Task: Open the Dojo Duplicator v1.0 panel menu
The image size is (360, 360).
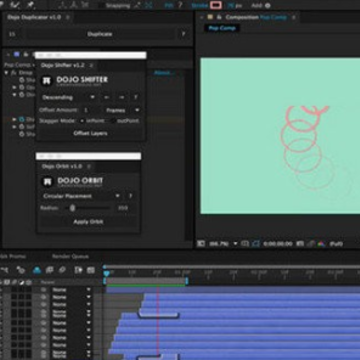Action: [68, 17]
